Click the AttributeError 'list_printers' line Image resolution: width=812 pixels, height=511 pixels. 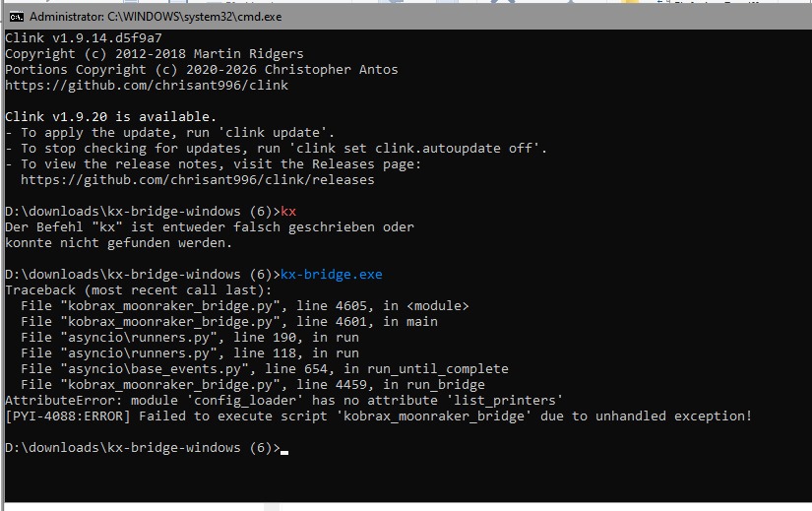(x=283, y=401)
